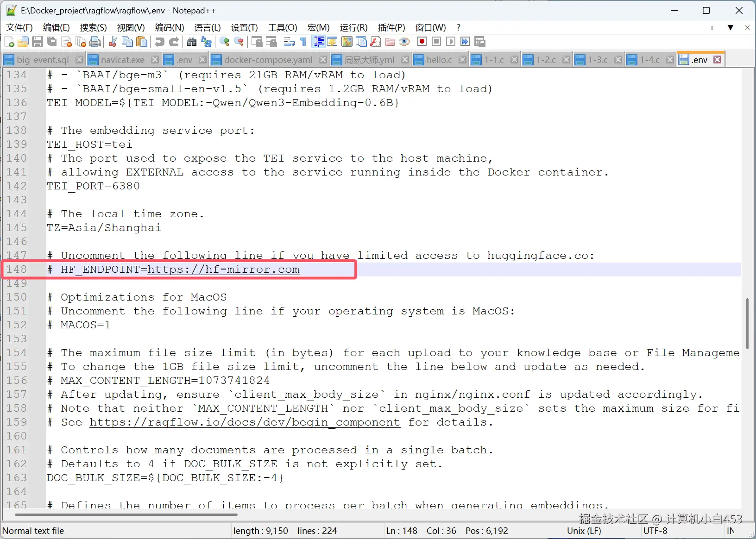Viewport: 756px width, 539px height.
Task: Click the Save All icon
Action: (x=52, y=42)
